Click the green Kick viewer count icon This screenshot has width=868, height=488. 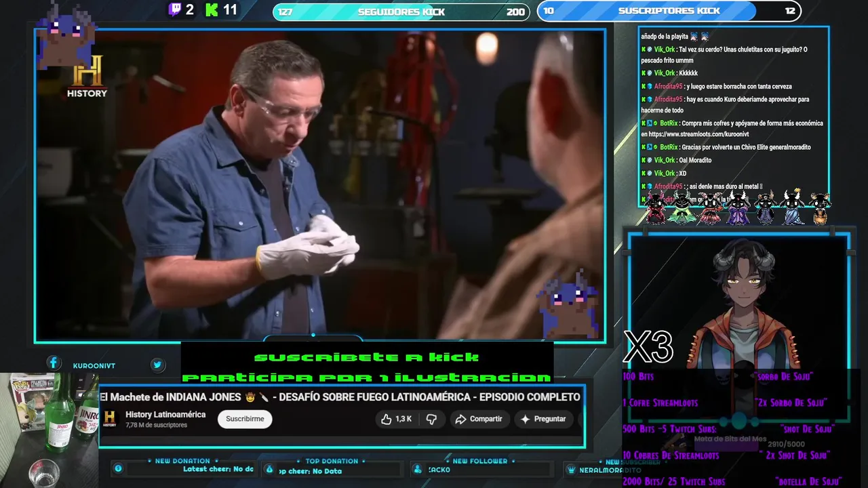click(212, 9)
